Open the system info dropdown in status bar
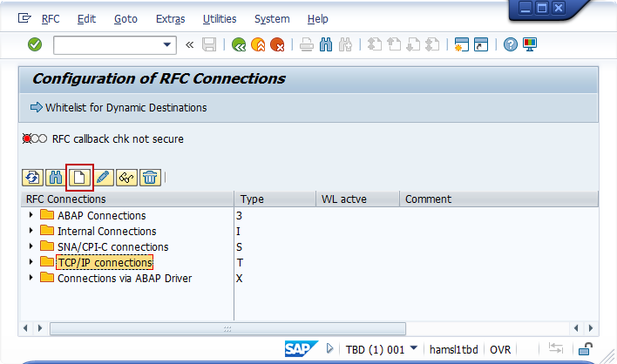Viewport: 617px width, 364px height. point(413,348)
